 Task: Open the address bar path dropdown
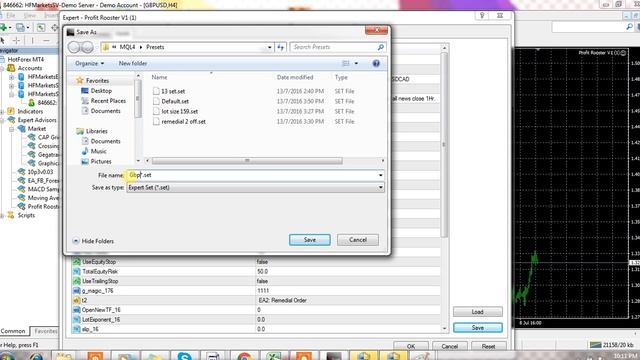pyautogui.click(x=269, y=47)
